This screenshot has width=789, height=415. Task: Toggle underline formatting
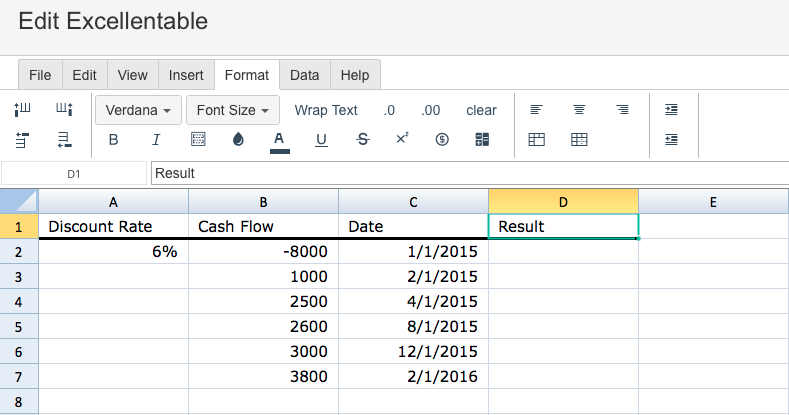point(321,140)
